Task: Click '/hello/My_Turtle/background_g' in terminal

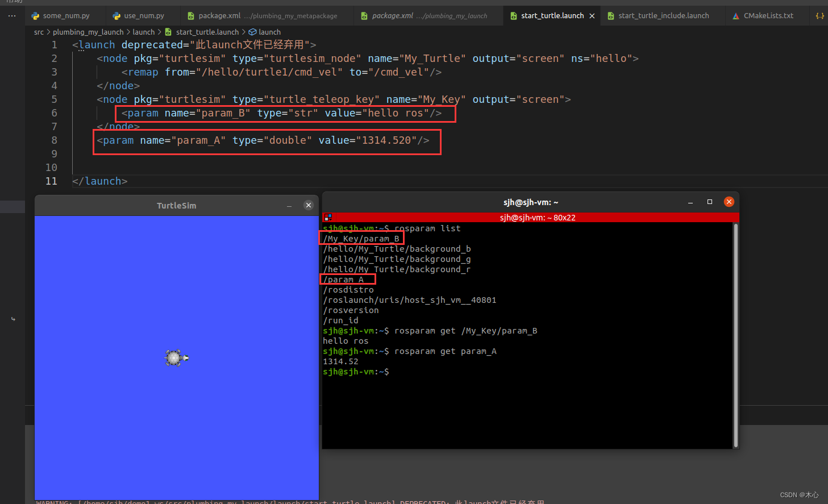Action: coord(397,259)
